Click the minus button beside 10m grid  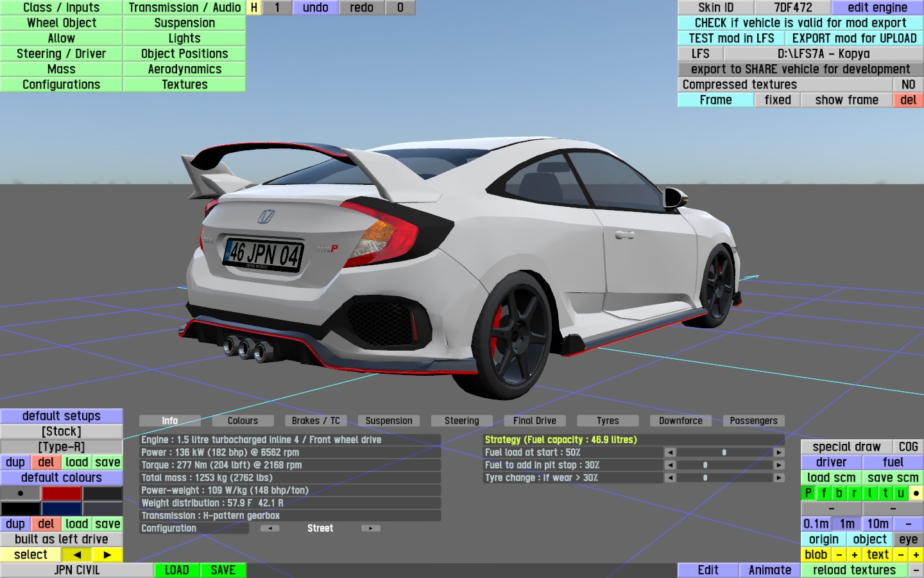coord(909,524)
